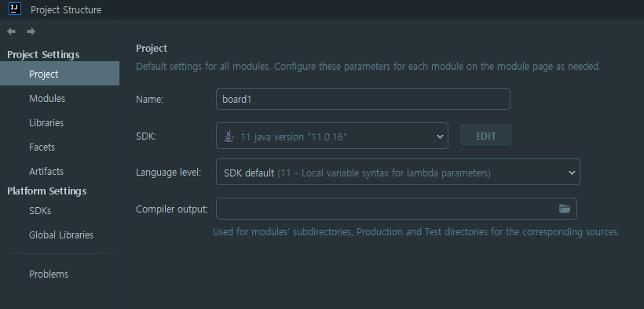The width and height of the screenshot is (644, 309).
Task: Open the SDK dropdown arrow
Action: click(440, 136)
